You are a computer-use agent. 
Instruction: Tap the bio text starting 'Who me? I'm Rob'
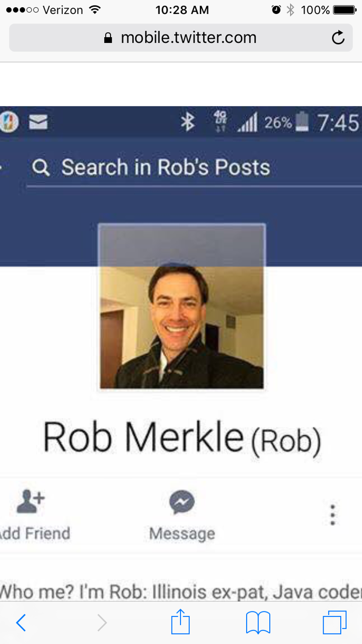coord(181,591)
